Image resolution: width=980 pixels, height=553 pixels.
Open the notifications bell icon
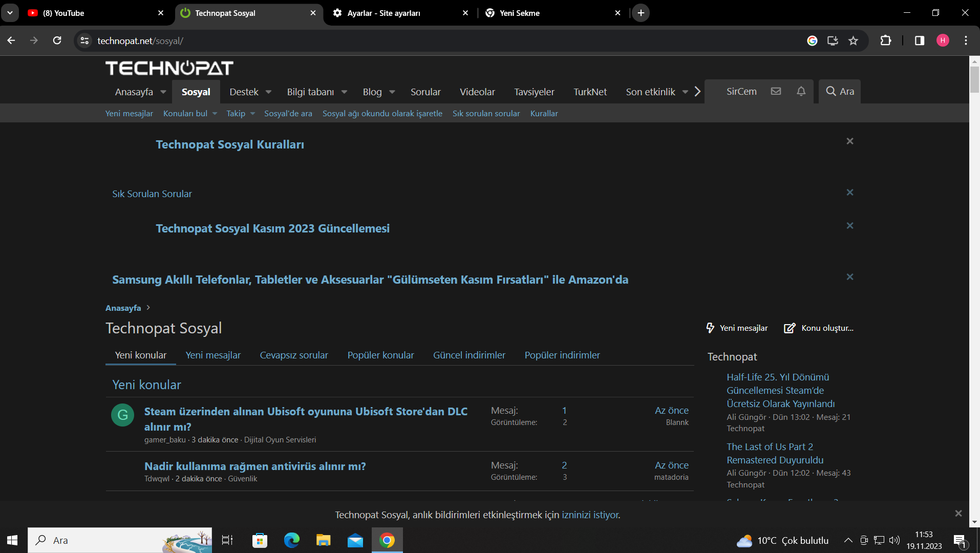click(801, 91)
